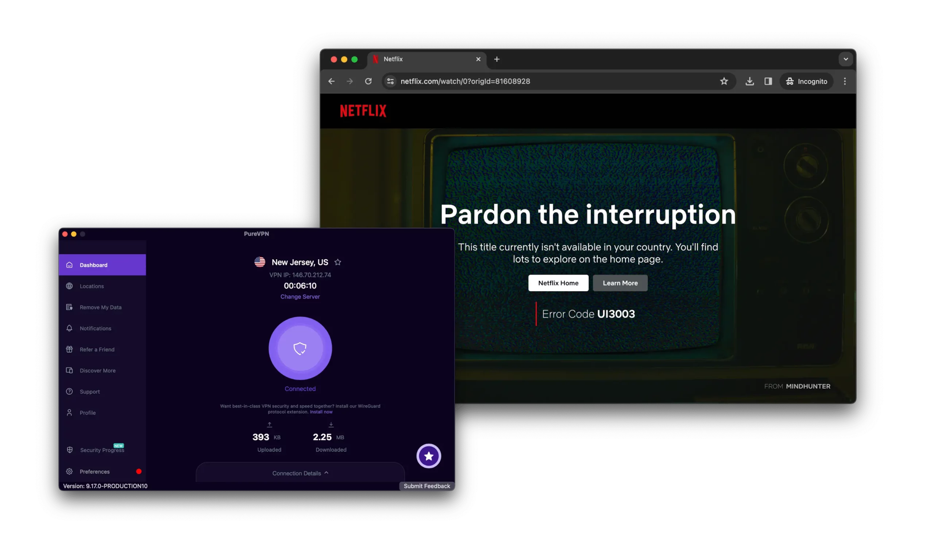
Task: Click the Remove My Data icon in sidebar
Action: pos(69,307)
